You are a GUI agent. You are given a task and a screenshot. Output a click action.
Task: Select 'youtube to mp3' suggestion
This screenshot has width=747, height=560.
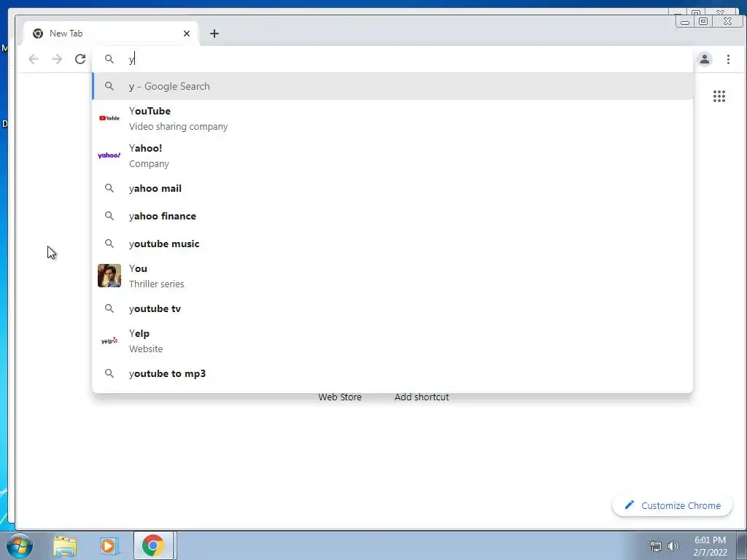(392, 373)
